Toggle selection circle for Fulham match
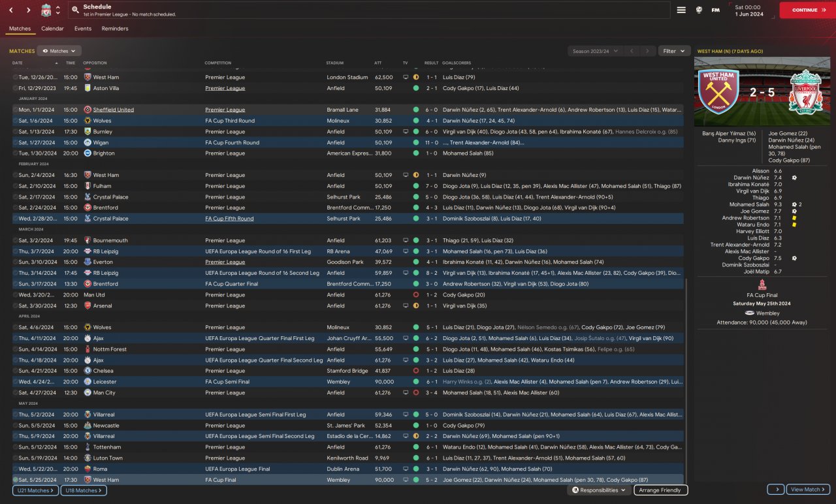Screen dimensions: 836x504 click(x=15, y=186)
